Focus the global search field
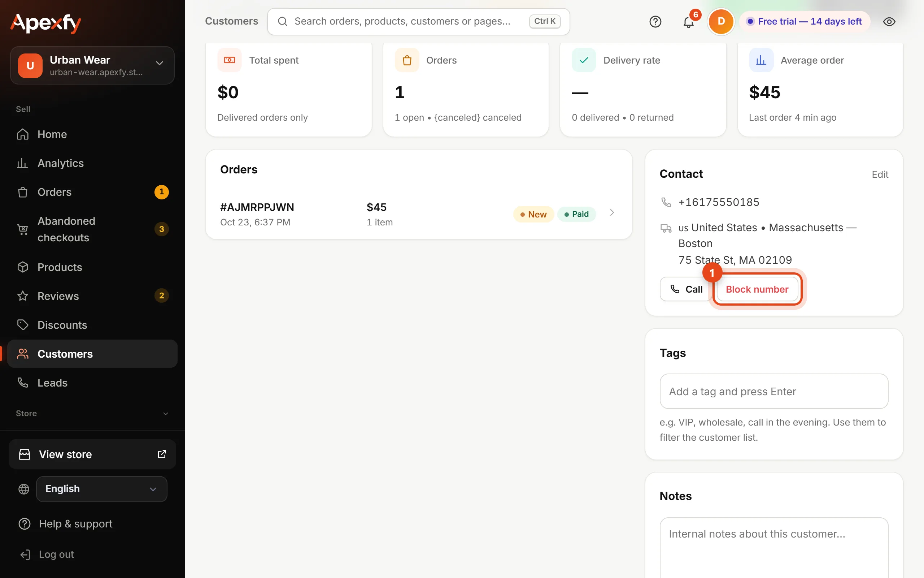924x578 pixels. pos(418,21)
